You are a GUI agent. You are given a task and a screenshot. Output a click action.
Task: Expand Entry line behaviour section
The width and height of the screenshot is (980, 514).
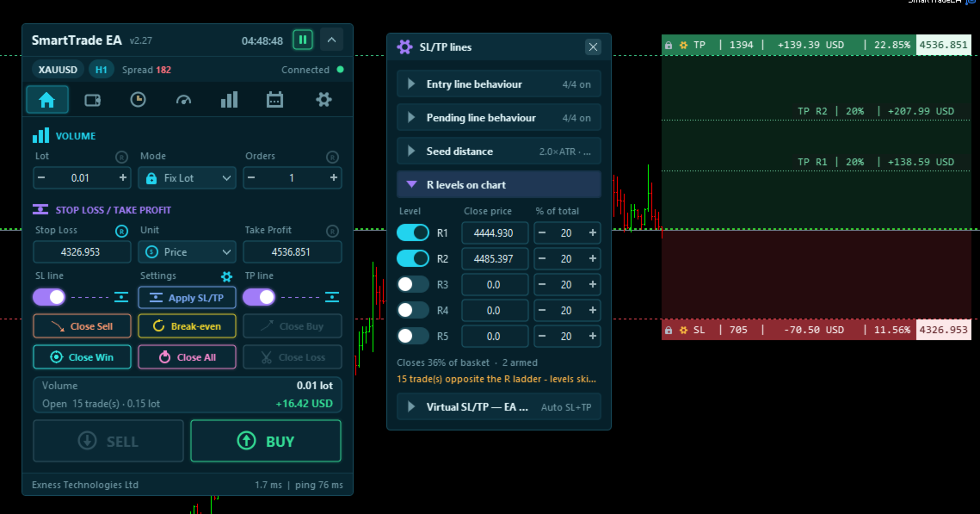tap(499, 84)
